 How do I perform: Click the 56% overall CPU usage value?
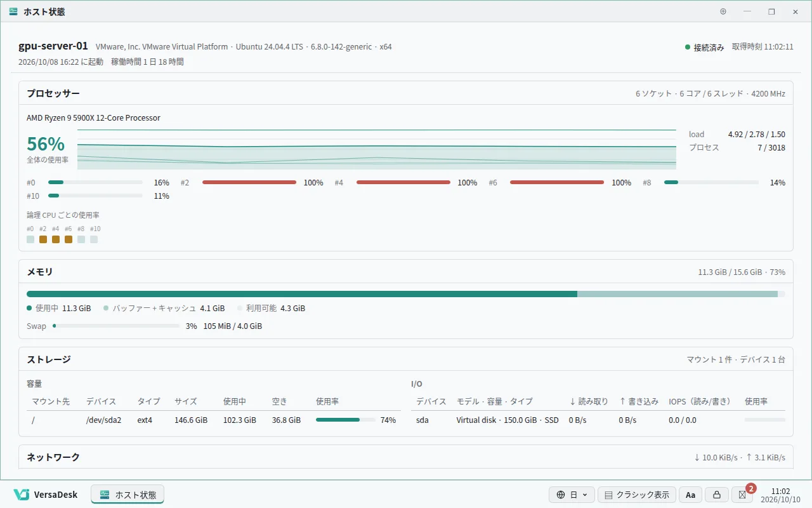pos(46,144)
